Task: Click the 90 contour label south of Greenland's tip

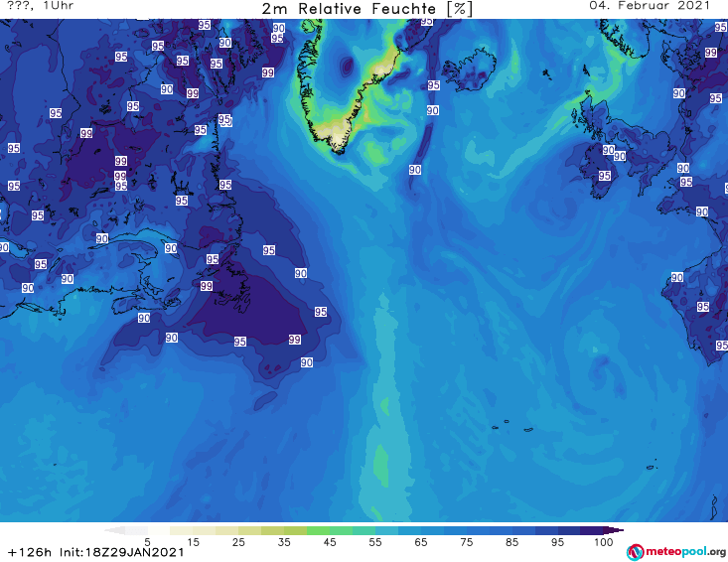Action: [x=414, y=170]
